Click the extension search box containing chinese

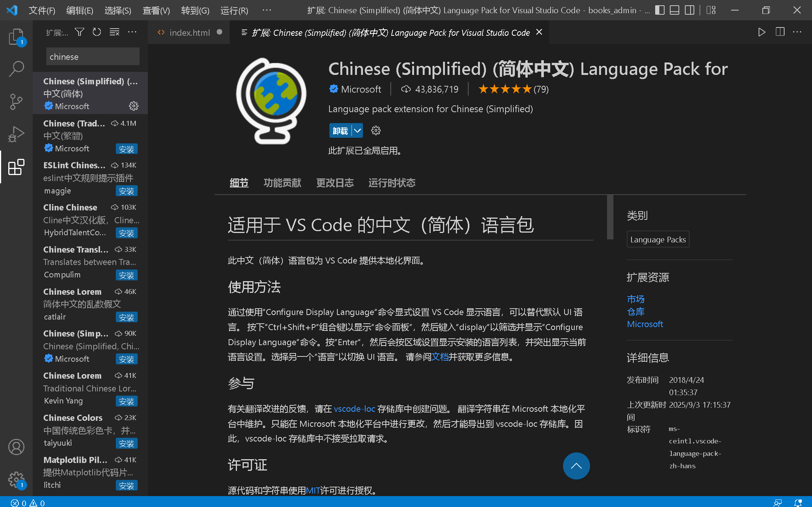tap(93, 56)
